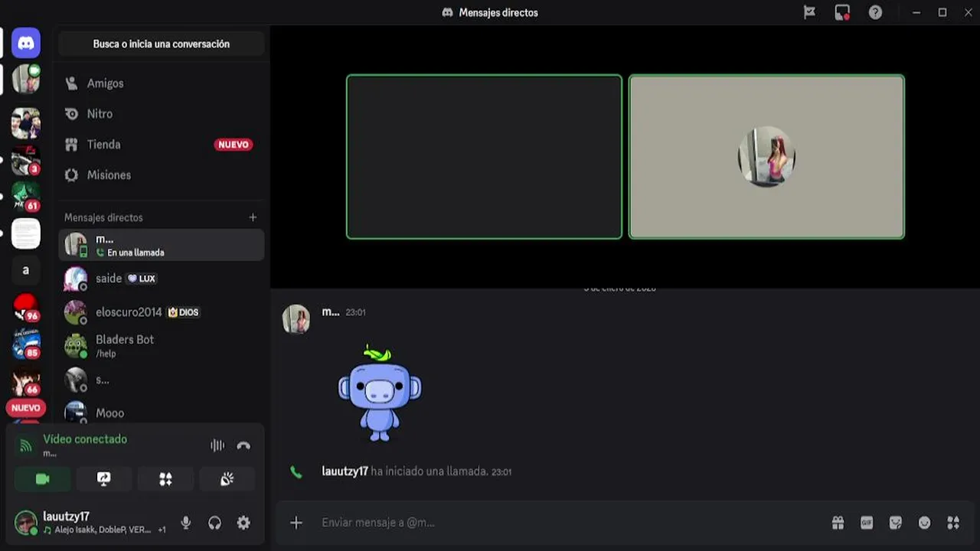
Task: Click lauutzy17 name in call notice
Action: pyautogui.click(x=345, y=471)
